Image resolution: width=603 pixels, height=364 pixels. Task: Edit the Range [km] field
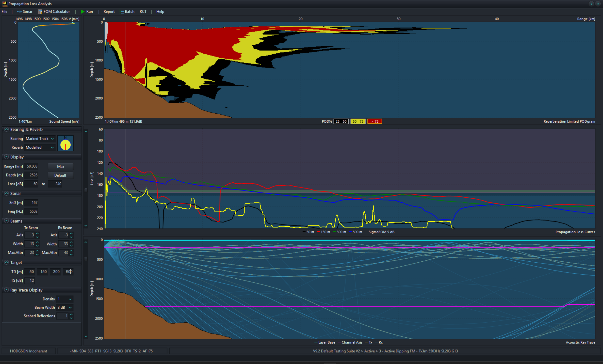[x=32, y=166]
